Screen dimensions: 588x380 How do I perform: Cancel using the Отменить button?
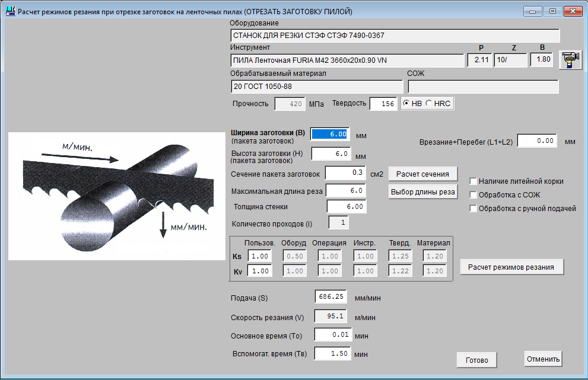point(543,359)
